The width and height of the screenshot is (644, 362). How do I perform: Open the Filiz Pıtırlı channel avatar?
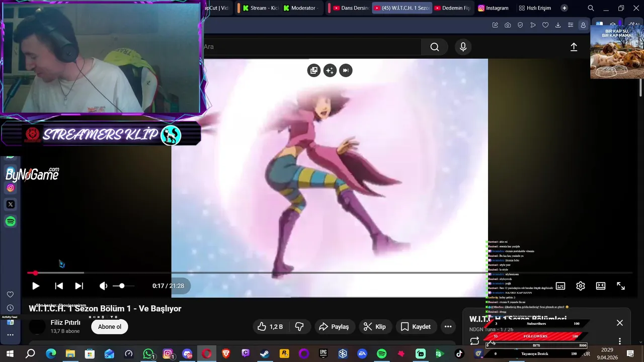[37, 327]
